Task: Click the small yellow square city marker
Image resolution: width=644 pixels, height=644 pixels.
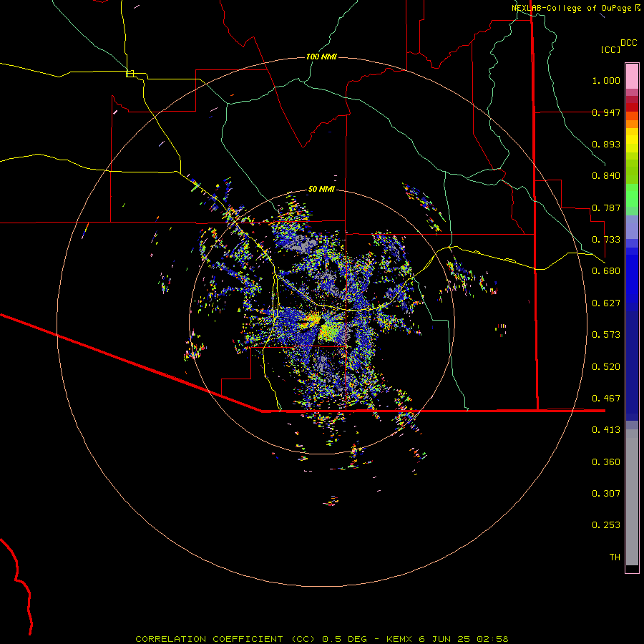Action: point(130,74)
